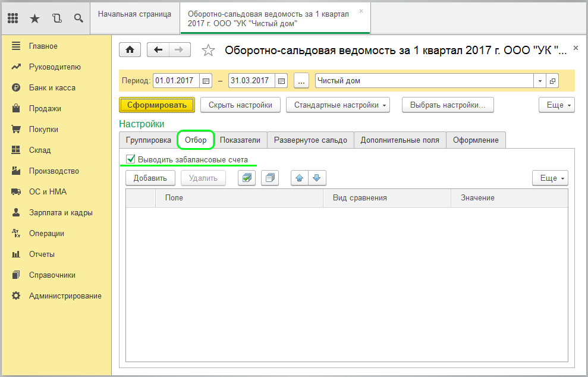Expand the organization 'Чистый дом' dropdown

(x=540, y=81)
